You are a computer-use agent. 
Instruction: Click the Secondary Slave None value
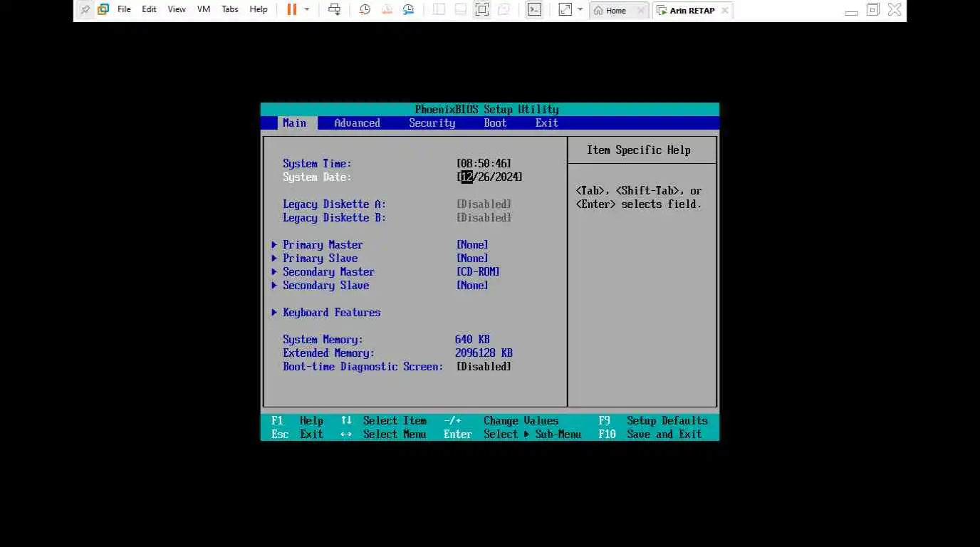tap(472, 286)
